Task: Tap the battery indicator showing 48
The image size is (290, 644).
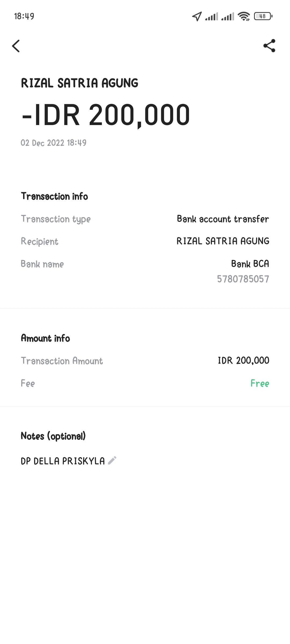Action: (263, 16)
